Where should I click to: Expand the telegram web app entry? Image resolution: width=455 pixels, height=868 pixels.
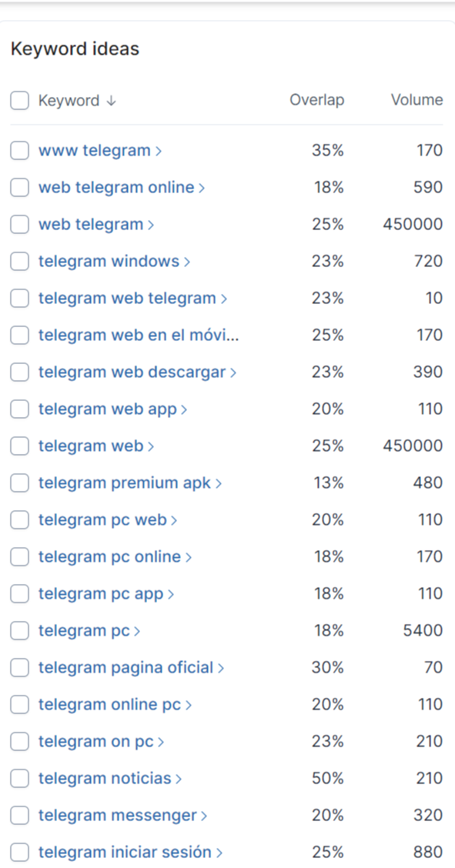(182, 409)
